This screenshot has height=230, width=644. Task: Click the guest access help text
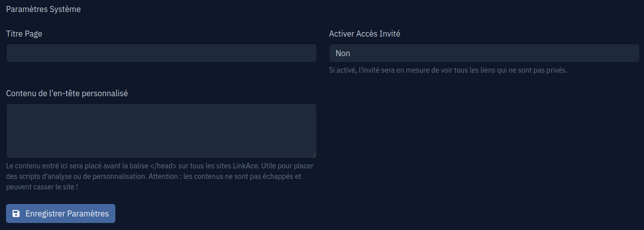click(448, 70)
